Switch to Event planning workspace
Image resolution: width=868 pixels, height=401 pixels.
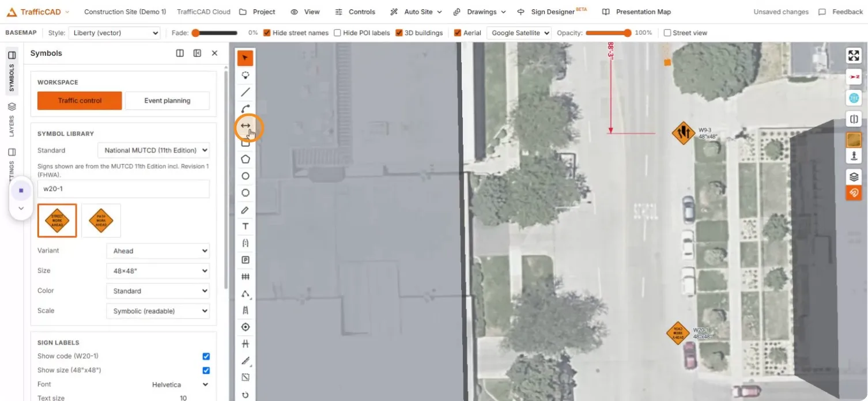point(167,100)
